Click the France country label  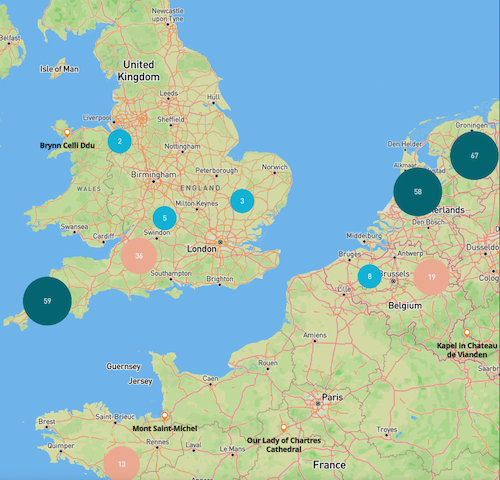tap(329, 465)
